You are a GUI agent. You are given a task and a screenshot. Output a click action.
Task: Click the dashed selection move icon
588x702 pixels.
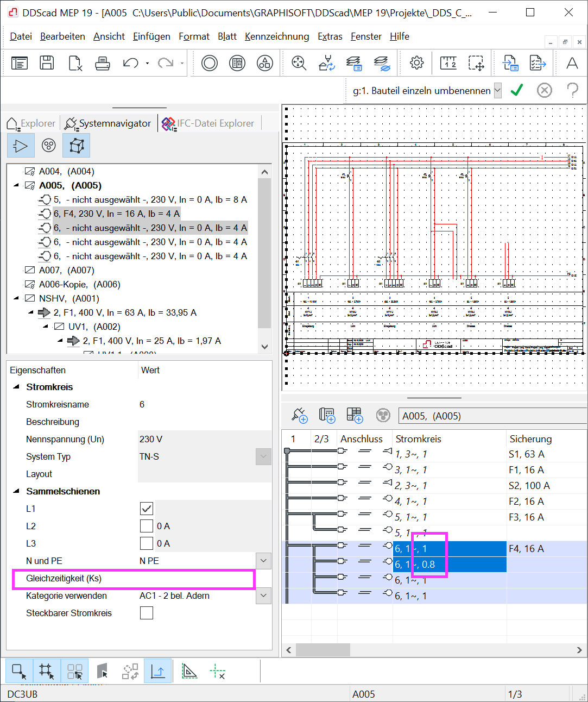click(477, 63)
